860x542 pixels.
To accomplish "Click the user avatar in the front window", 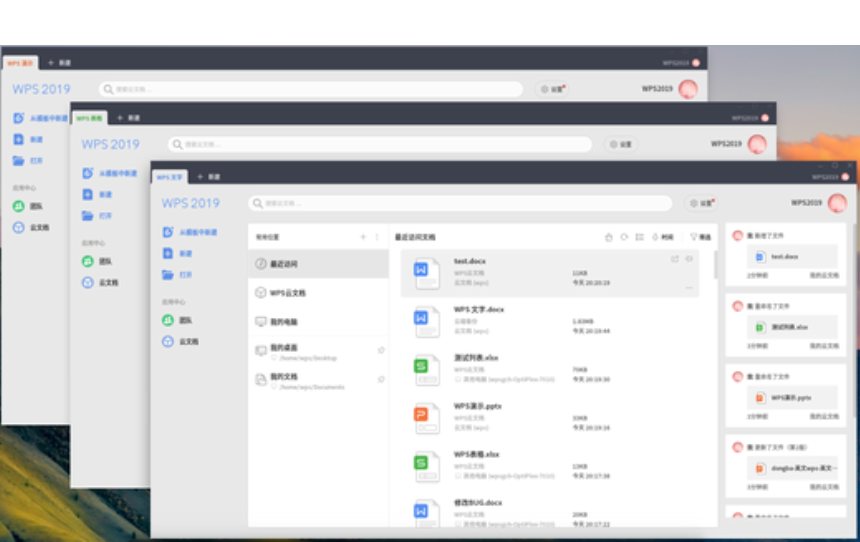I will coord(837,203).
